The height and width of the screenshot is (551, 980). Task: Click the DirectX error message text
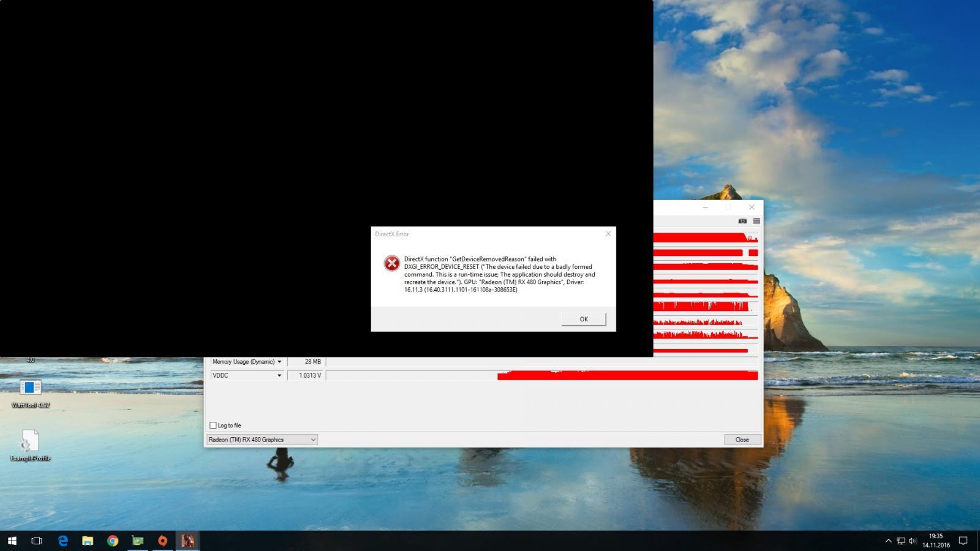point(499,274)
